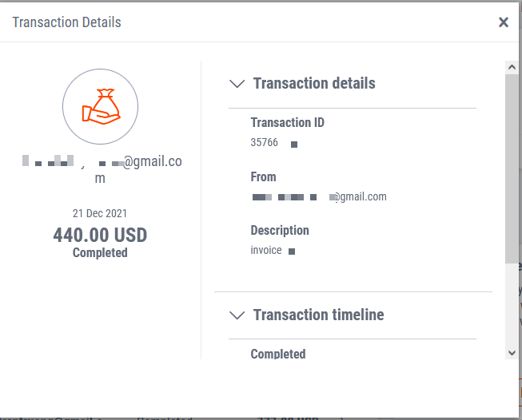Close the Transaction Details dialog
This screenshot has height=420, width=522.
click(504, 22)
